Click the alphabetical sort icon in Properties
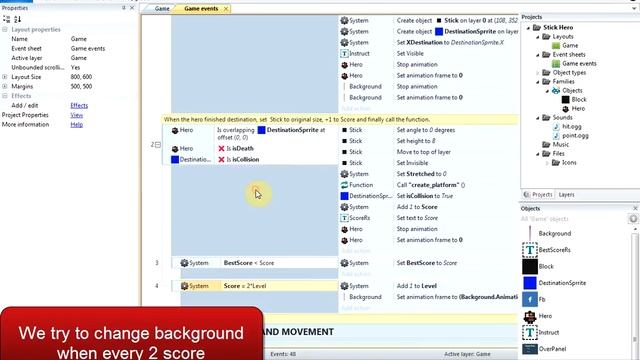Image resolution: width=640 pixels, height=360 pixels. (17, 19)
